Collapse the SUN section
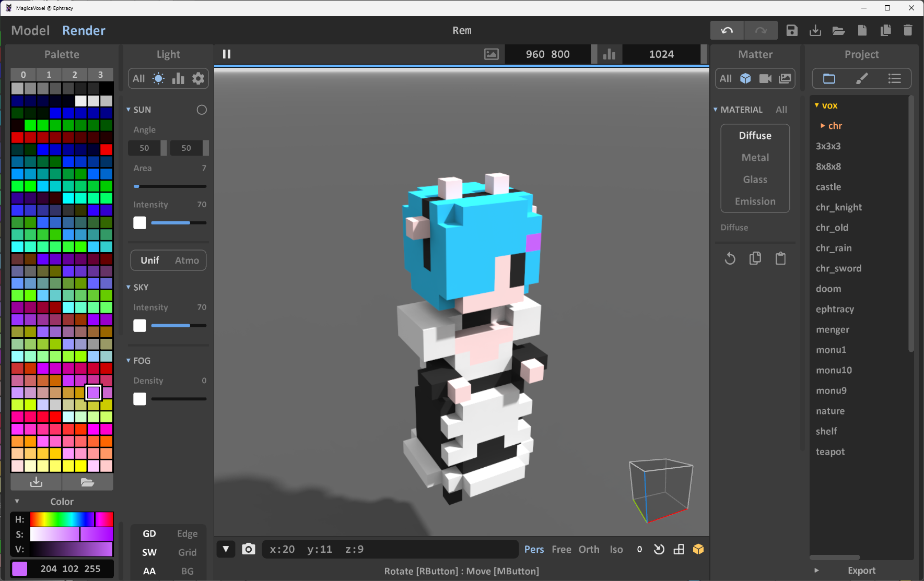The height and width of the screenshot is (581, 924). pos(128,110)
